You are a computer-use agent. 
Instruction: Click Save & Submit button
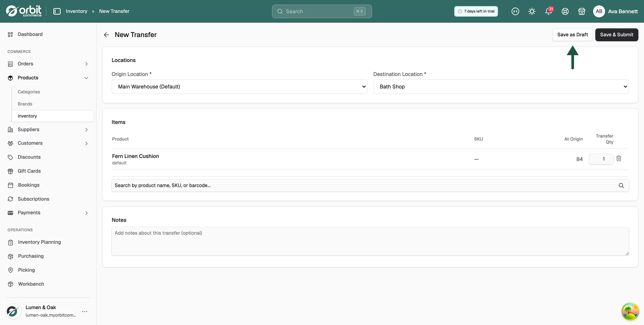coord(617,35)
